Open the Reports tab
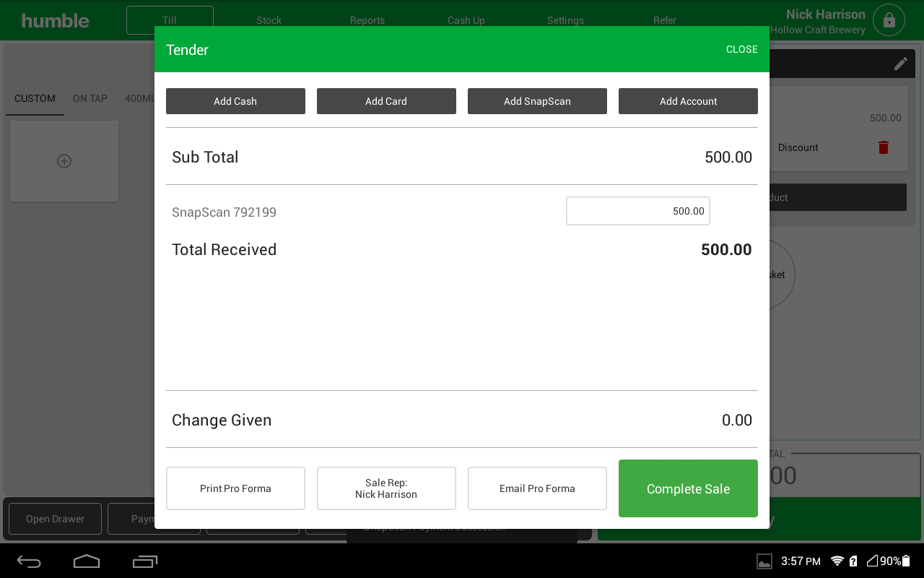924x578 pixels. click(x=367, y=20)
